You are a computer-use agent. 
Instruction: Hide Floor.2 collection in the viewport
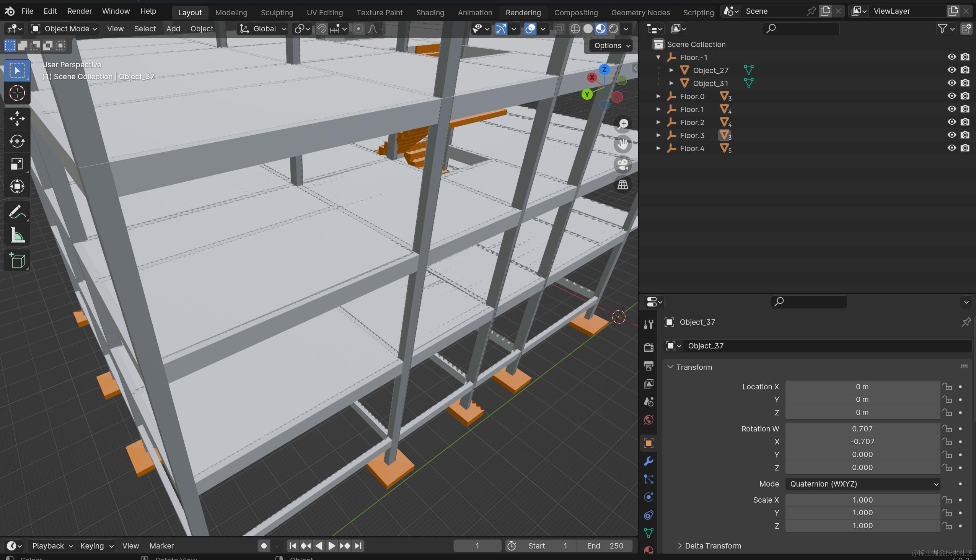pos(952,122)
